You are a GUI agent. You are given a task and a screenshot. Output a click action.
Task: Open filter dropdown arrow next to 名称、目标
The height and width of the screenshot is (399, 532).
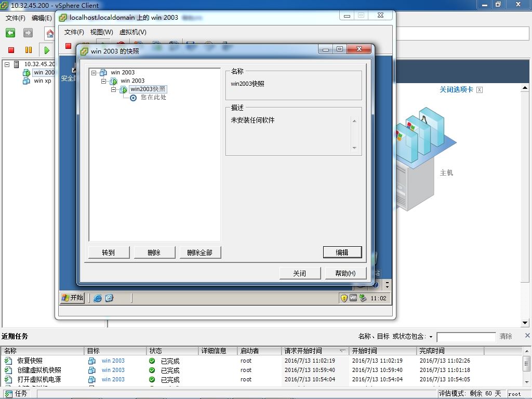(431, 337)
